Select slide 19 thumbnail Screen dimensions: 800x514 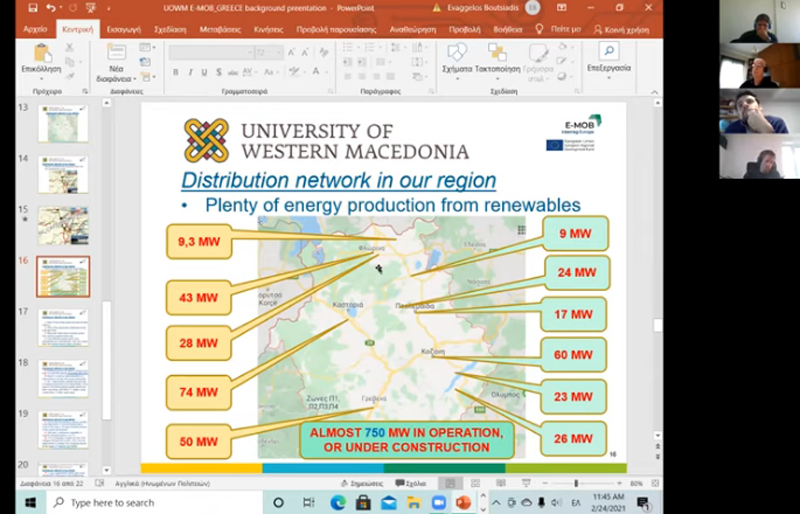click(x=63, y=430)
